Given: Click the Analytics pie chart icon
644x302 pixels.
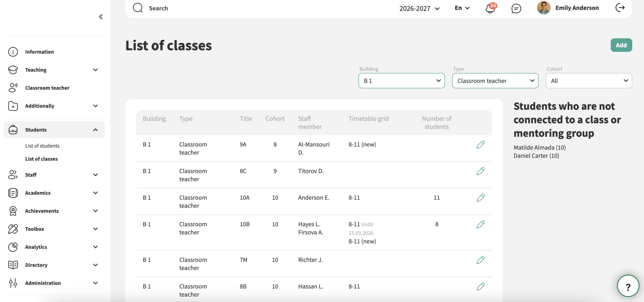Looking at the screenshot, I should click(x=13, y=247).
